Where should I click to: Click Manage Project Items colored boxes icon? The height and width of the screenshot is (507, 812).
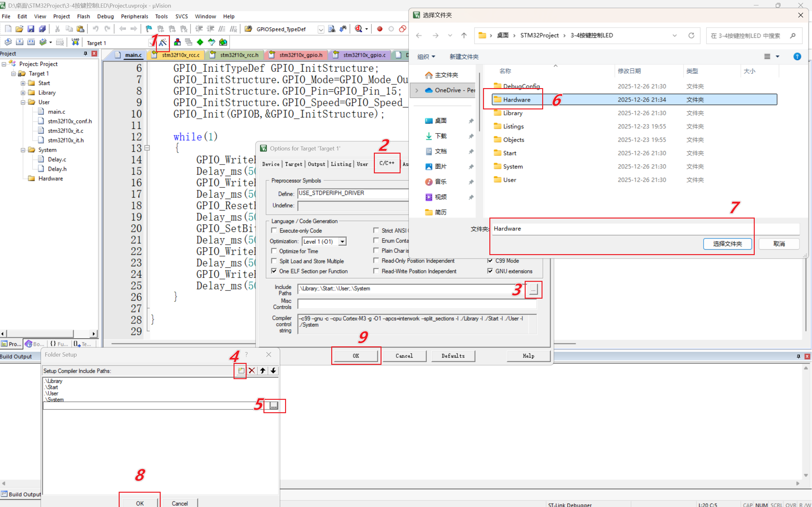pyautogui.click(x=178, y=42)
